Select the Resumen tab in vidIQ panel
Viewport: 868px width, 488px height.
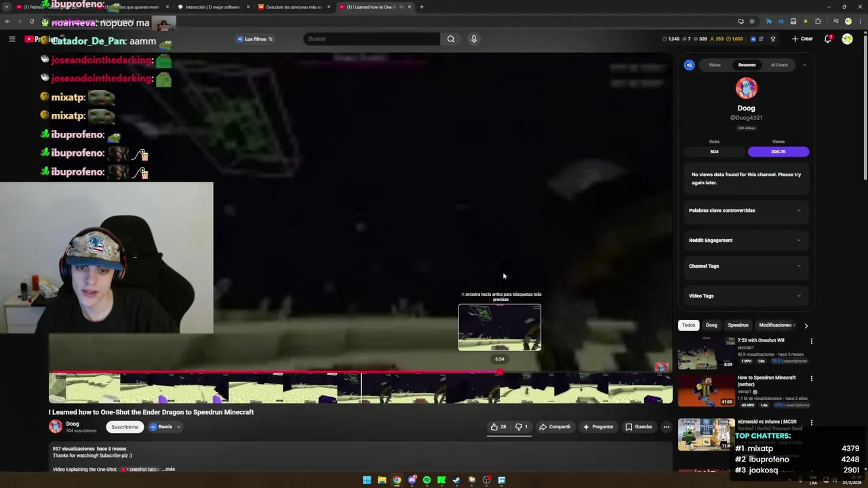(747, 65)
